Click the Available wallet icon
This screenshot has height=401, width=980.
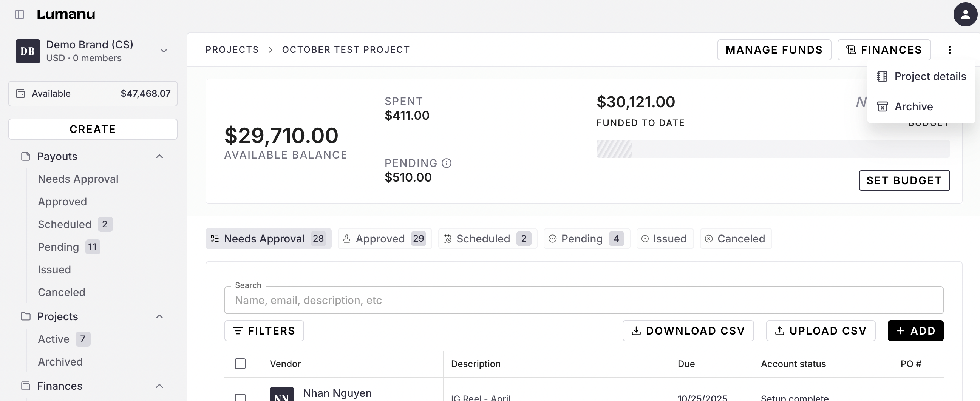click(x=20, y=94)
